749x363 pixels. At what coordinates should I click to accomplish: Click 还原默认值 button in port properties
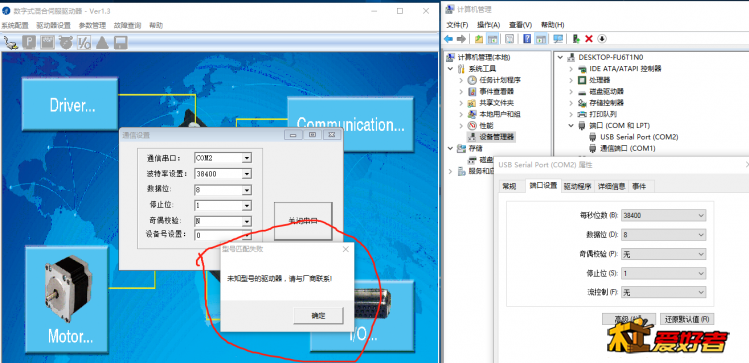687,319
